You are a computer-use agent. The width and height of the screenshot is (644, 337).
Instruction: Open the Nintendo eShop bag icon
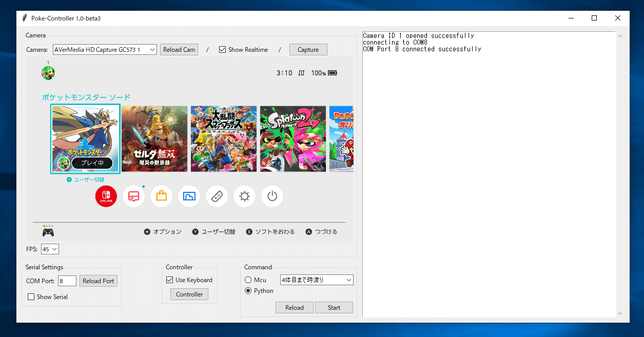tap(161, 196)
